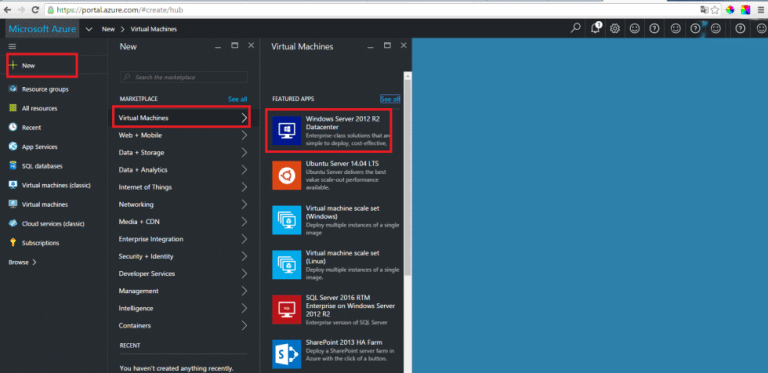
Task: Expand the Security + Identity category
Action: coord(183,256)
